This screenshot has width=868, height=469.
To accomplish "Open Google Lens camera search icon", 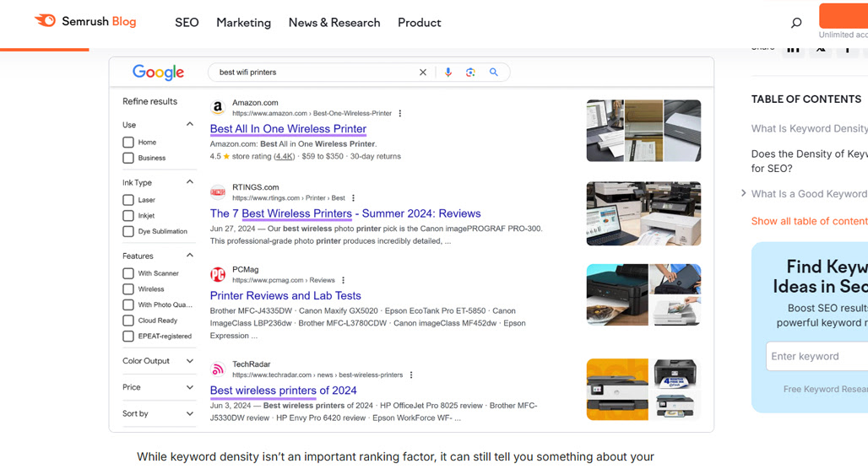I will (470, 73).
